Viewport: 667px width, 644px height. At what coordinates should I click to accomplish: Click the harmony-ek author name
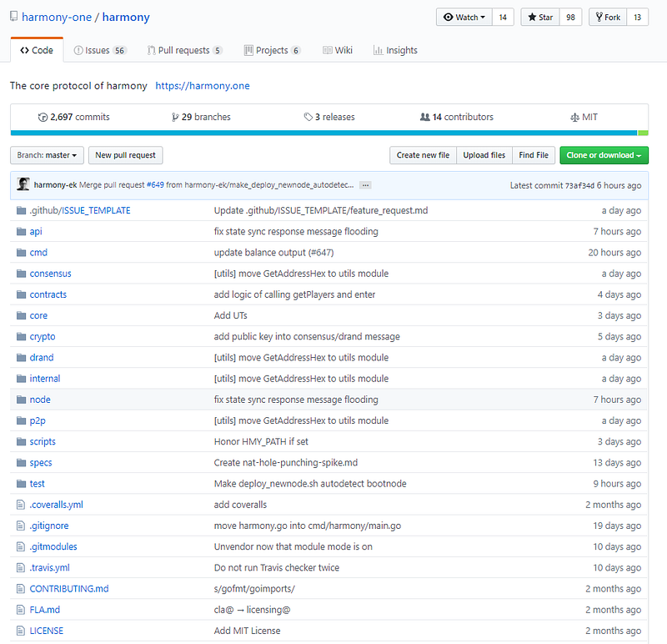tap(55, 184)
